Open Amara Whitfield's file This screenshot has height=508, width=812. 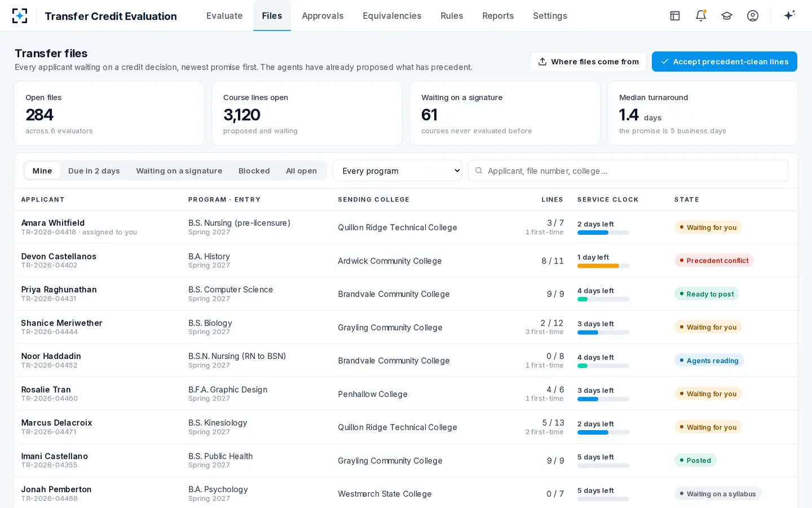pyautogui.click(x=406, y=227)
